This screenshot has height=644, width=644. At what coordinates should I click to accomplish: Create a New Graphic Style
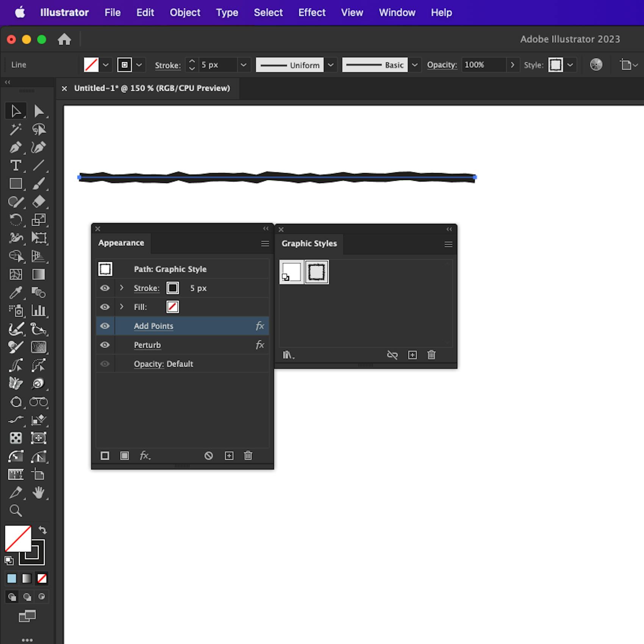(412, 355)
